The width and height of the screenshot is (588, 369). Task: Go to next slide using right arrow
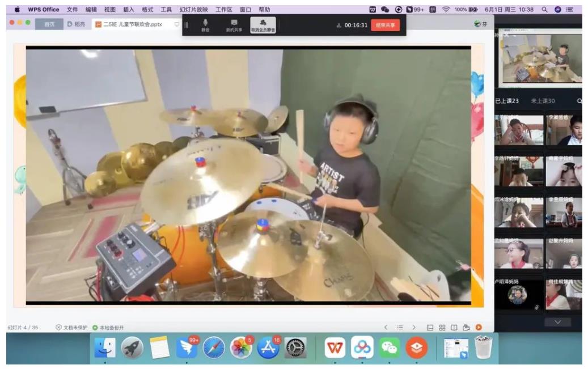(414, 327)
